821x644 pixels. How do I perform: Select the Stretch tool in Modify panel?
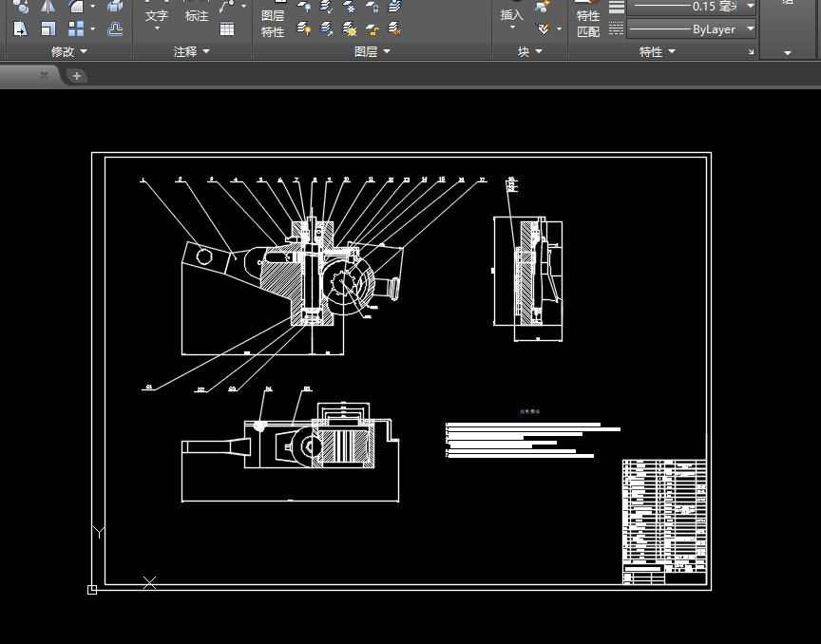21,29
